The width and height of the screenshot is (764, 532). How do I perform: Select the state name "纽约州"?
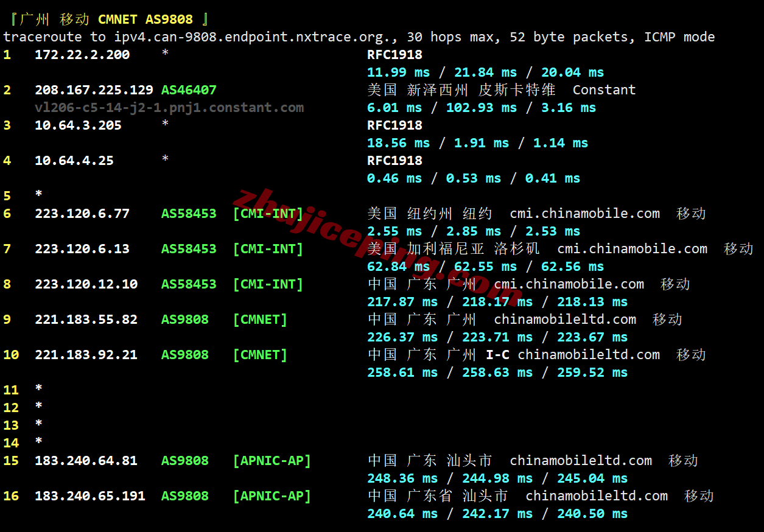430,214
